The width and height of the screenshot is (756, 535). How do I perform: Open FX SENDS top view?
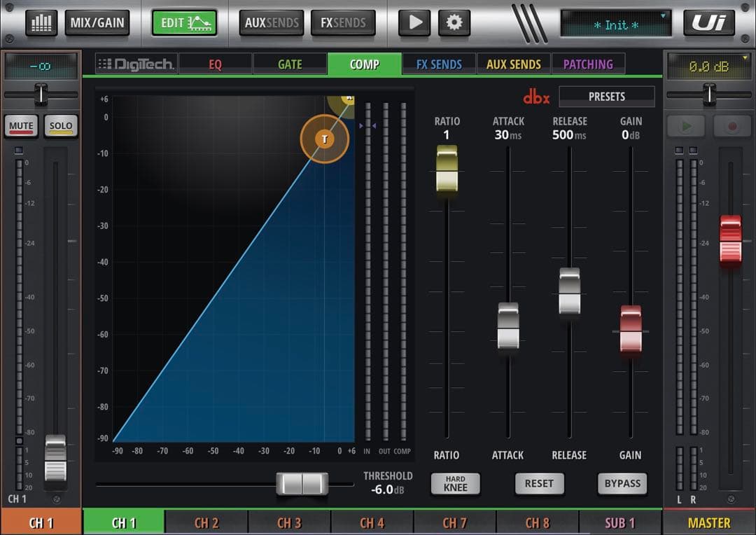pos(343,22)
